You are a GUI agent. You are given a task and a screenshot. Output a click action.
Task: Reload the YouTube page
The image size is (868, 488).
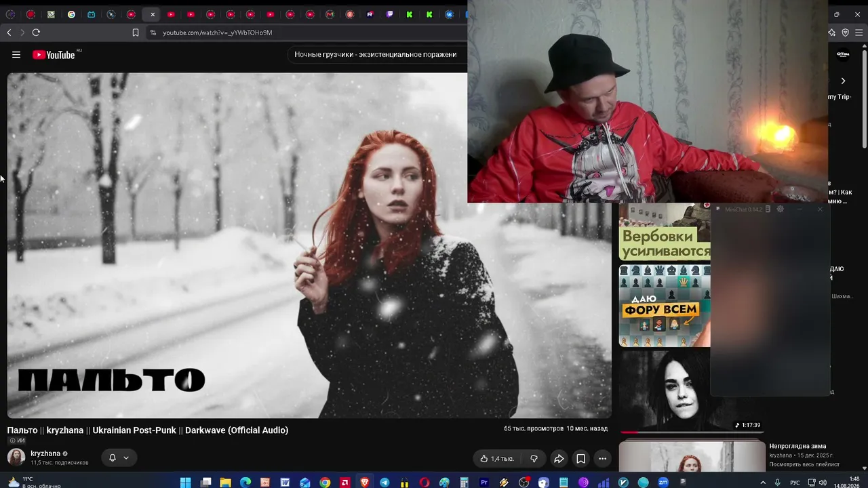click(36, 33)
